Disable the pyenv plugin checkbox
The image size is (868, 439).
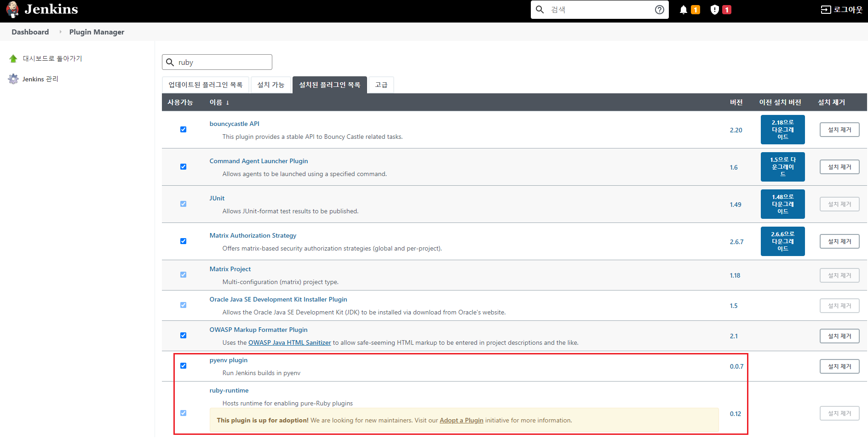[183, 365]
